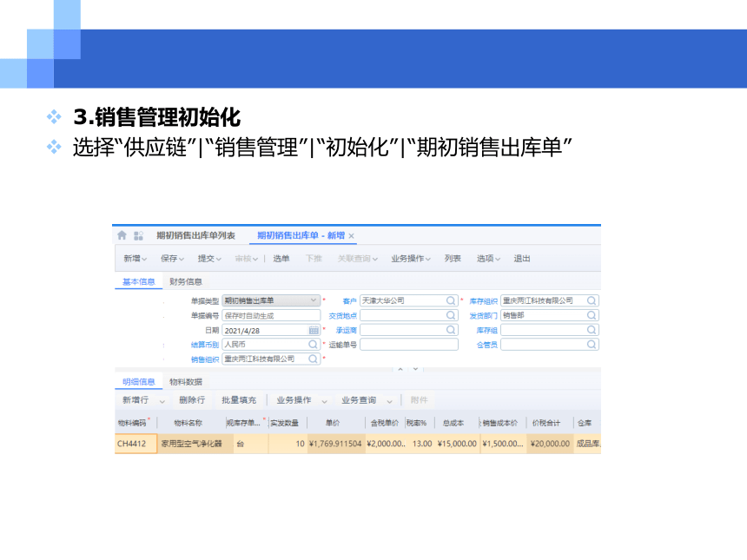747x560 pixels.
Task: Click the 下推 button
Action: (314, 259)
